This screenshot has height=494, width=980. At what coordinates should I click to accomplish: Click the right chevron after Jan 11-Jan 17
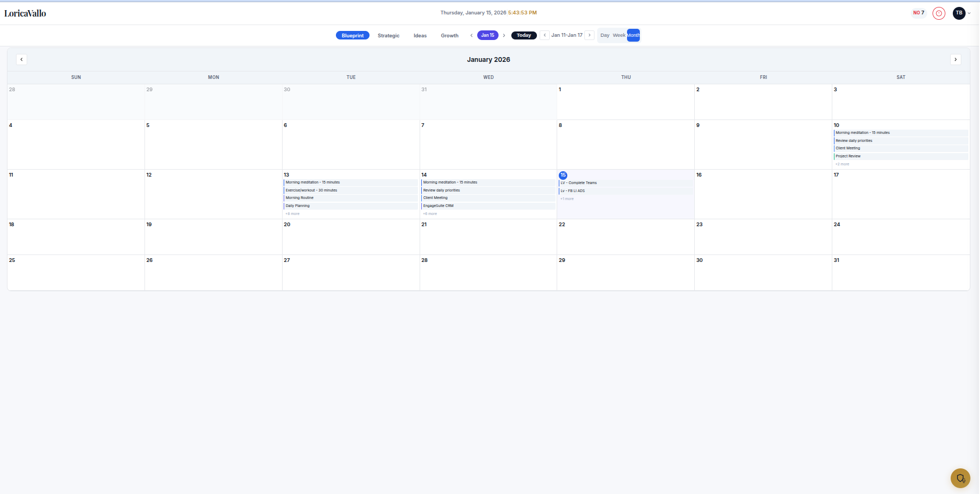pos(590,35)
